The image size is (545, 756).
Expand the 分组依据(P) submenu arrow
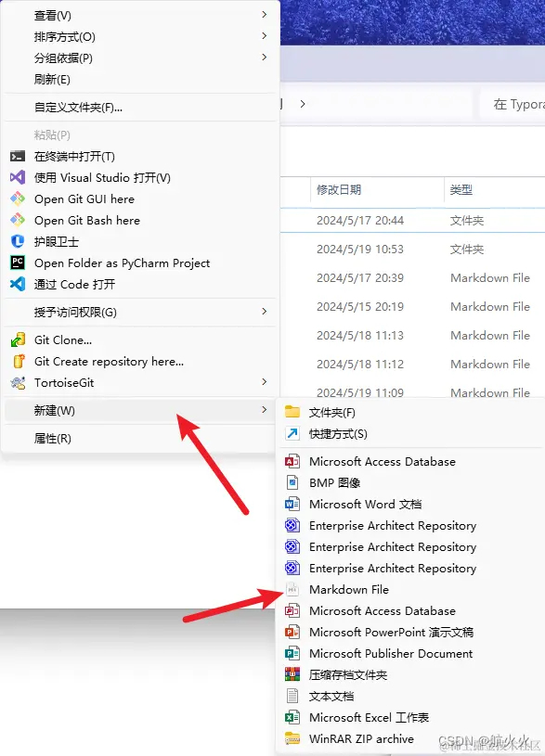(x=264, y=58)
